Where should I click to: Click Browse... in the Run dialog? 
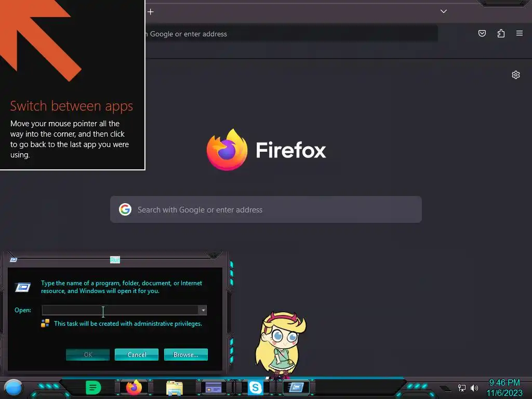click(x=185, y=354)
